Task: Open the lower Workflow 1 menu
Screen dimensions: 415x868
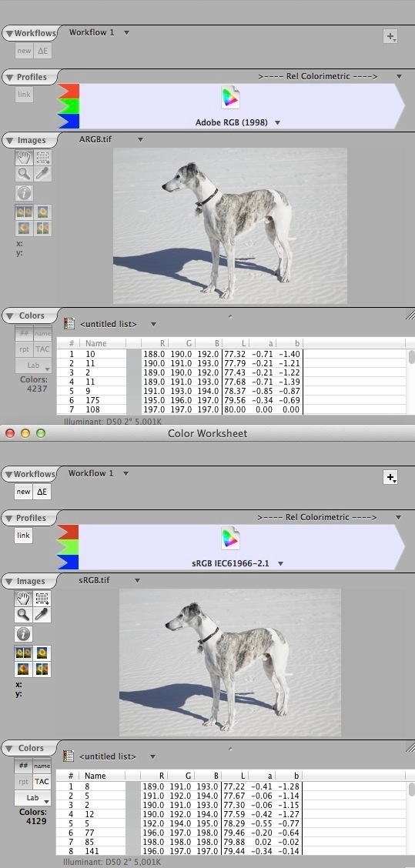Action: pyautogui.click(x=126, y=473)
